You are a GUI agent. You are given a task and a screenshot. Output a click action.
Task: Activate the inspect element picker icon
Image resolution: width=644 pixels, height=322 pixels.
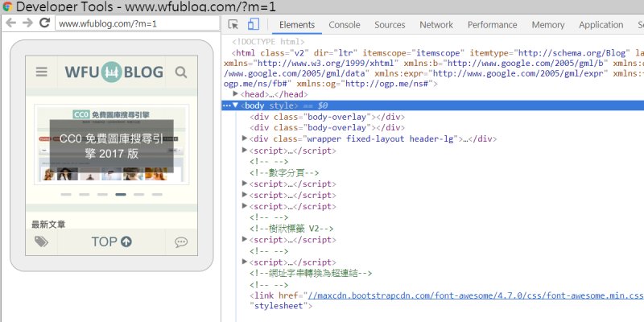point(233,25)
